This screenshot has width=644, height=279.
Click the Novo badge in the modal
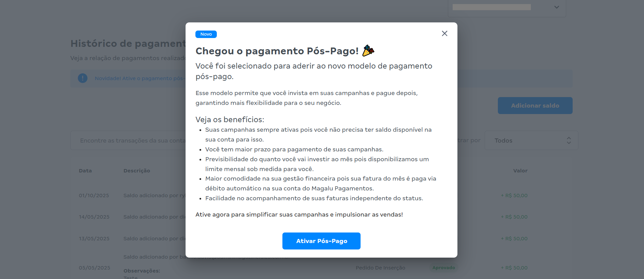pos(206,34)
